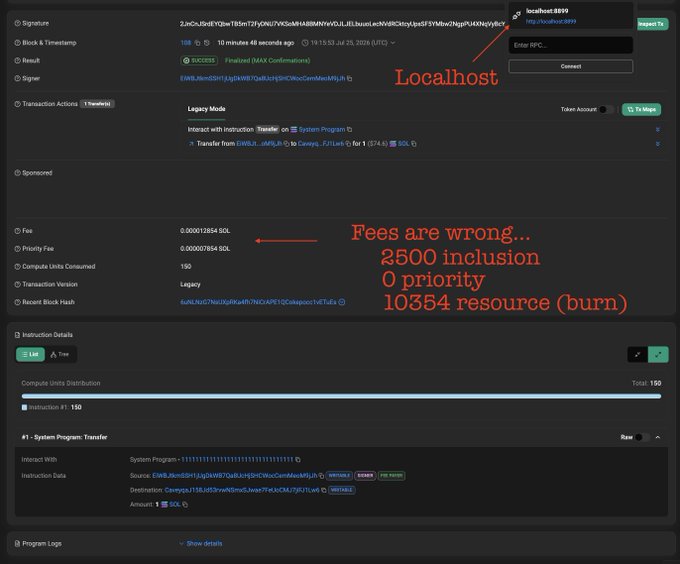680x564 pixels.
Task: Click the Transaction Version help icon
Action: click(x=17, y=284)
